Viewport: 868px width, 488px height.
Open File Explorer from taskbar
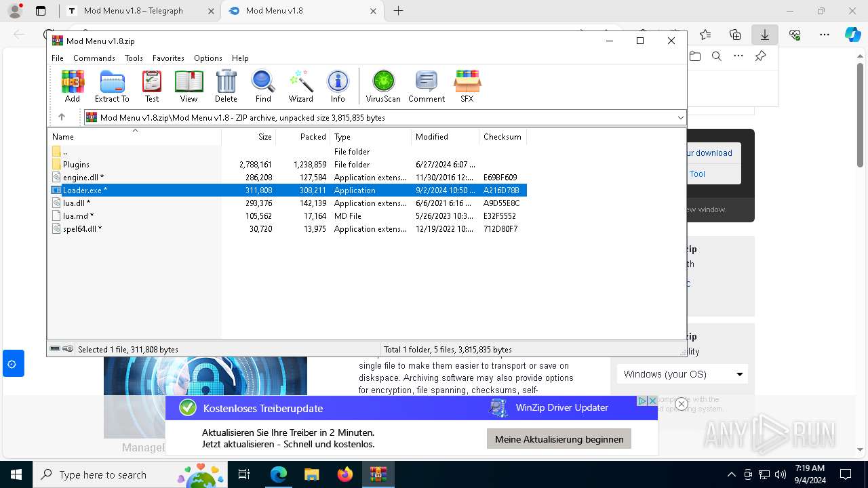(311, 474)
